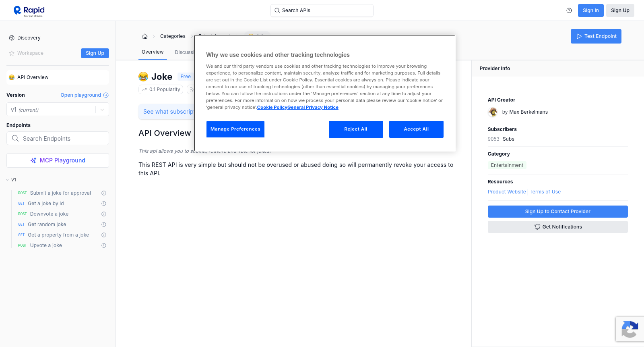Click Reject All cookies button
This screenshot has width=644, height=347.
356,129
